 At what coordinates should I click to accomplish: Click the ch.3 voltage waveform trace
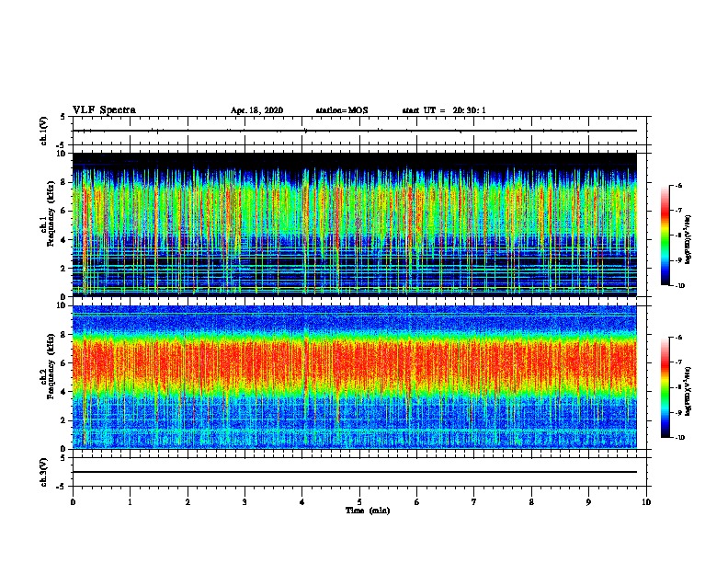(354, 472)
